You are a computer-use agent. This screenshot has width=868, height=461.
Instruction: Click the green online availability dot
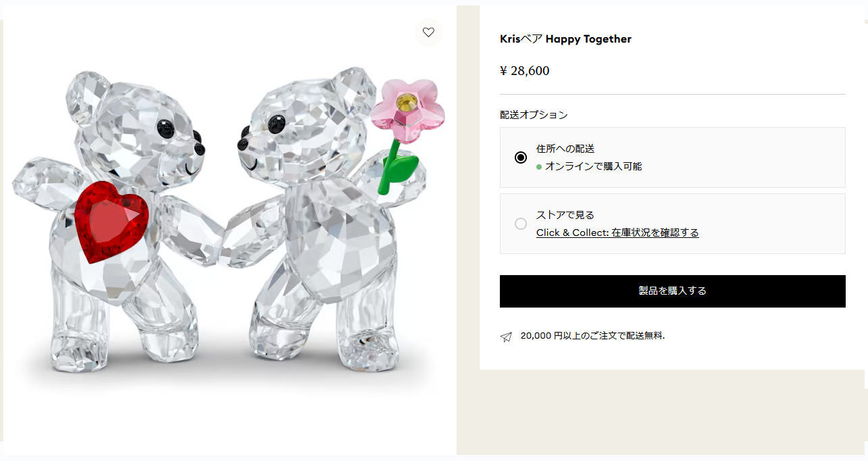[538, 166]
